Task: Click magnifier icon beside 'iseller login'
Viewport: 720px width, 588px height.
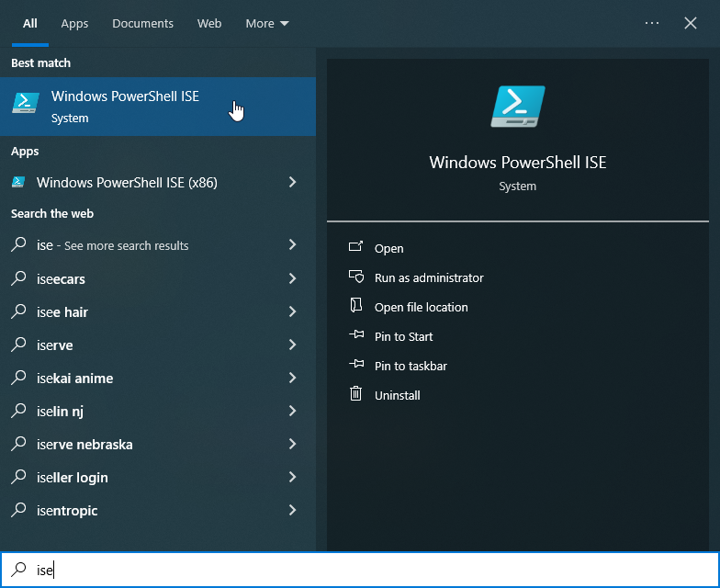Action: (x=18, y=476)
